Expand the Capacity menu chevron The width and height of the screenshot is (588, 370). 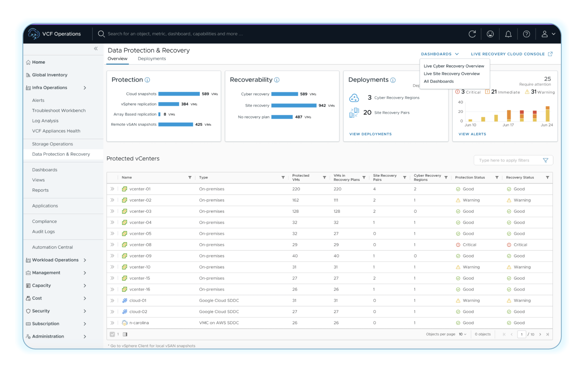(x=85, y=286)
